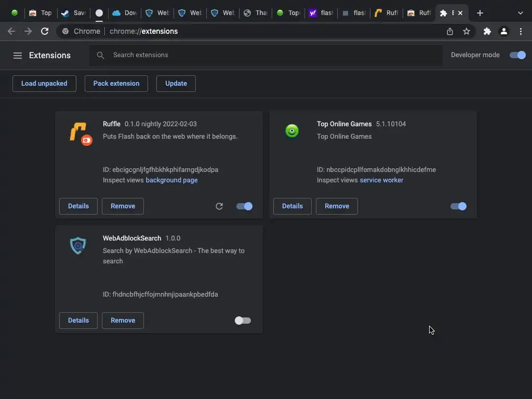Click version '0.1.0 nightly 2022-02-03'
Image resolution: width=532 pixels, height=399 pixels.
[161, 124]
